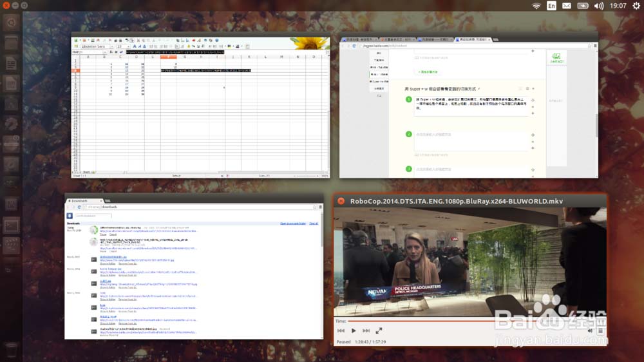This screenshot has width=644, height=362.
Task: Skip to previous track in video player
Action: 341,330
